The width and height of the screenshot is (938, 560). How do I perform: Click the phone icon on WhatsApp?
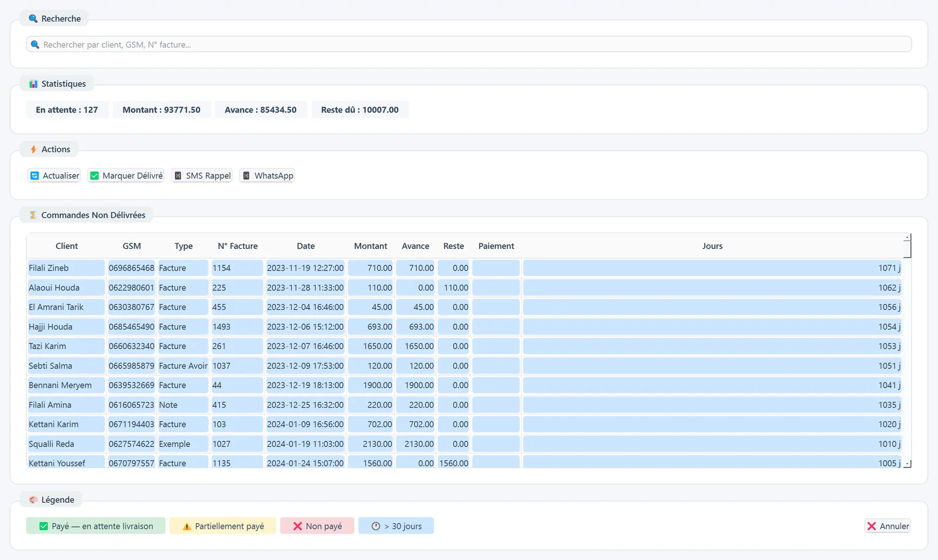[x=247, y=176]
